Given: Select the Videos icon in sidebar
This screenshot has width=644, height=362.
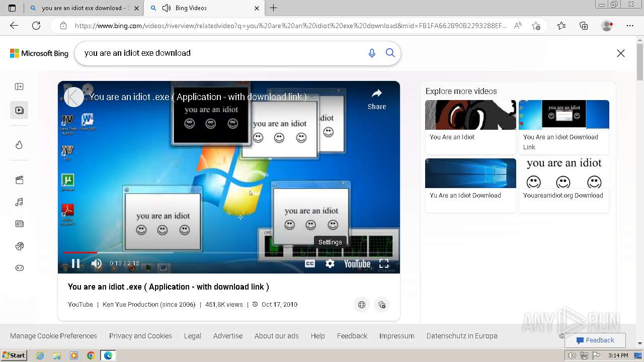Looking at the screenshot, I should 19,110.
